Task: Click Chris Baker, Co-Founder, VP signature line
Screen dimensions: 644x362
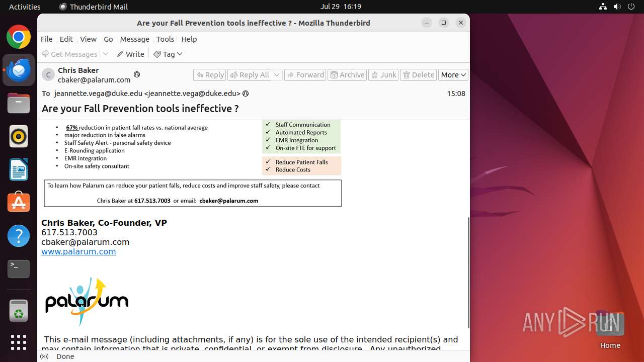Action: [104, 223]
